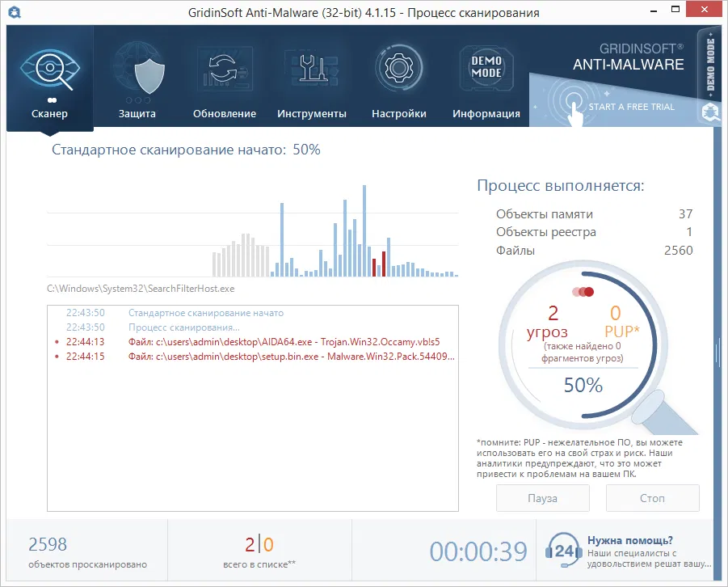Click the Объекты памяти 37 row
This screenshot has width=728, height=587.
point(595,214)
